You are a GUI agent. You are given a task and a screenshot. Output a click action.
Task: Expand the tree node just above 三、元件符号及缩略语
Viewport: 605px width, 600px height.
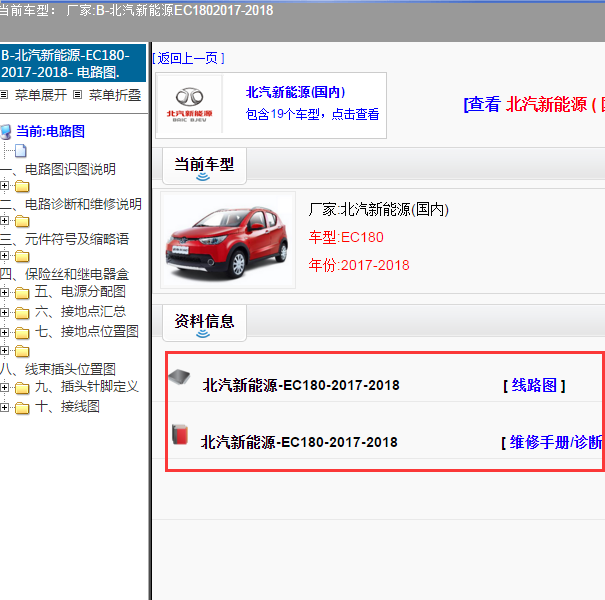point(4,221)
